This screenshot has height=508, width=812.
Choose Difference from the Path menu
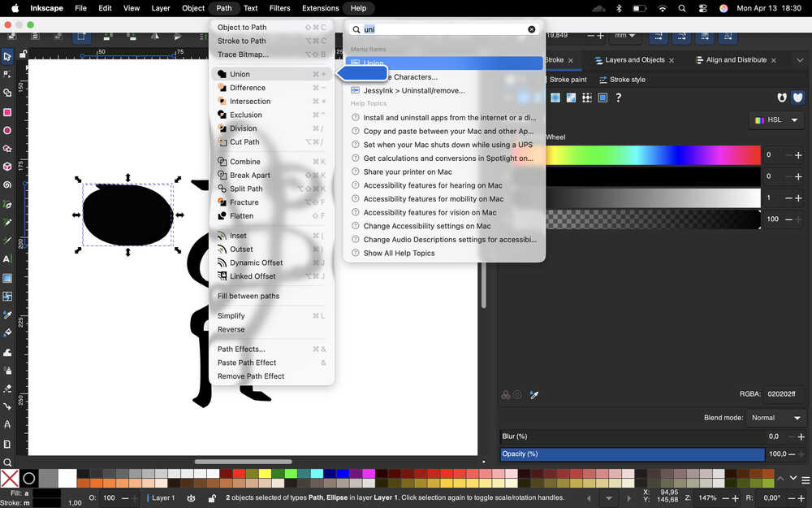272,88
